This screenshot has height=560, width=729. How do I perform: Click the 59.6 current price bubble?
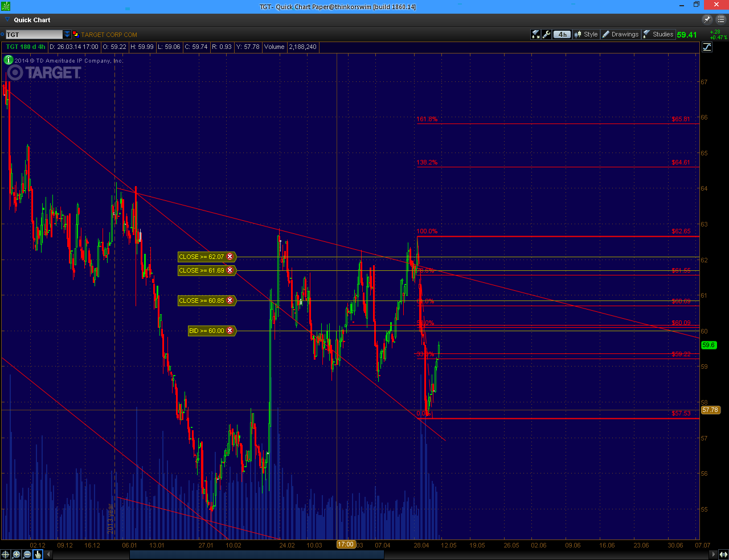coord(708,345)
